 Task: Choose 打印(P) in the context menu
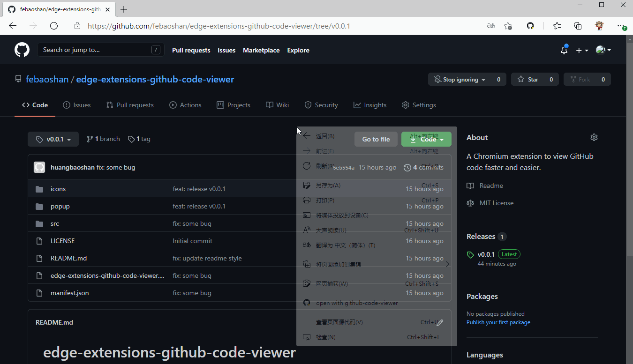point(377,201)
